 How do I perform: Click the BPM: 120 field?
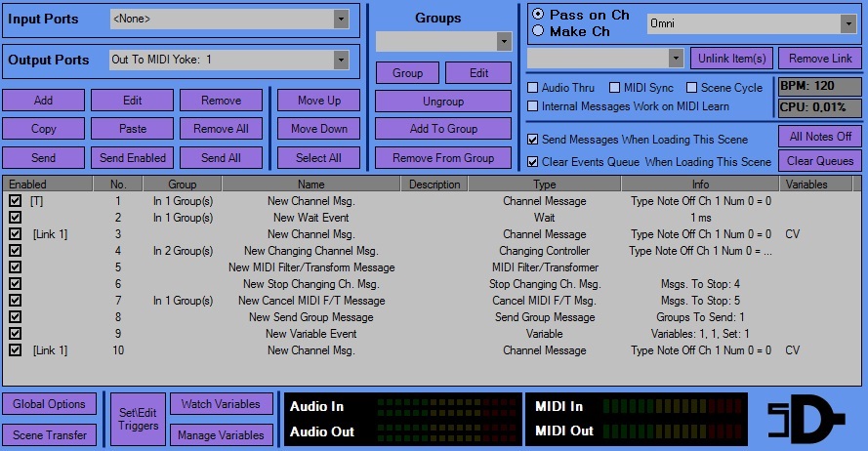[820, 86]
